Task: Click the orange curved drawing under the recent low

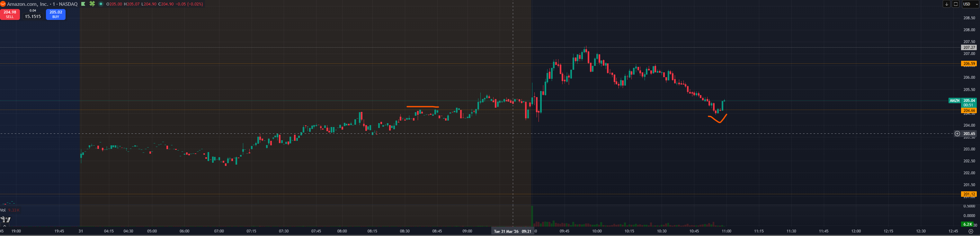Action: (718, 120)
